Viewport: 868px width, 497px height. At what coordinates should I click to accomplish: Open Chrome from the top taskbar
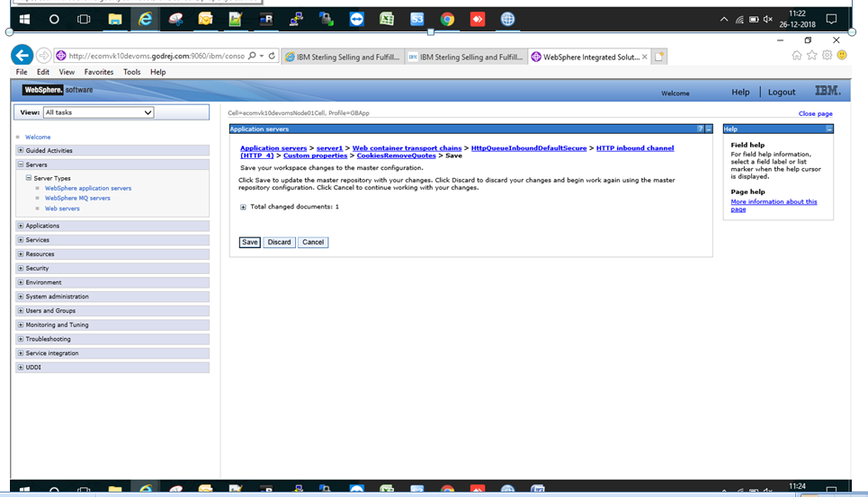pos(447,20)
